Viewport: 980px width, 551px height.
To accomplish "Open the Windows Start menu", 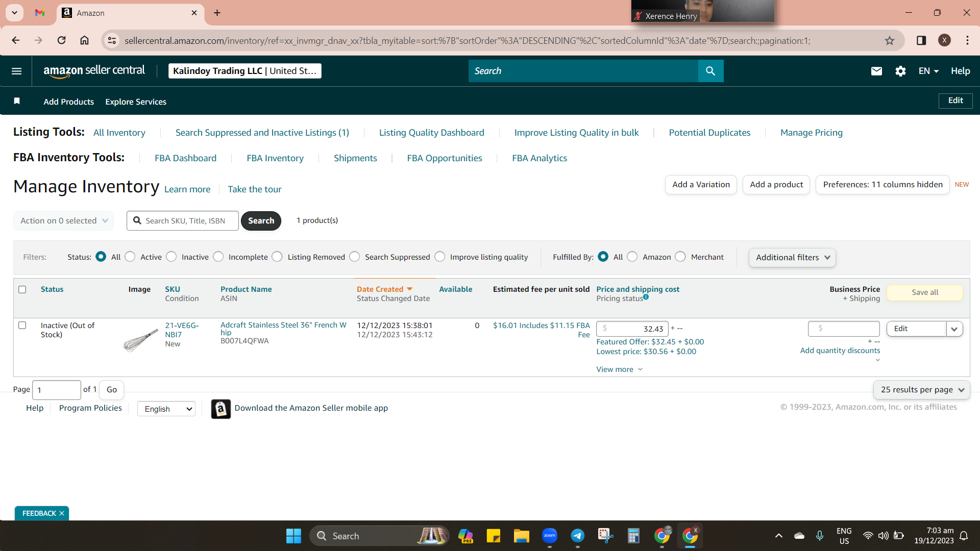I will [x=293, y=536].
